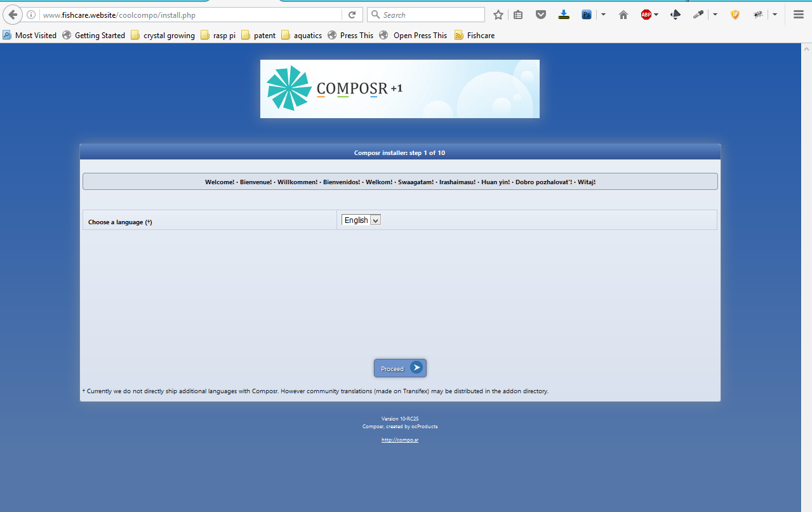Activate the eyedropper color picker
Screen dimensions: 812x512
pyautogui.click(x=698, y=15)
